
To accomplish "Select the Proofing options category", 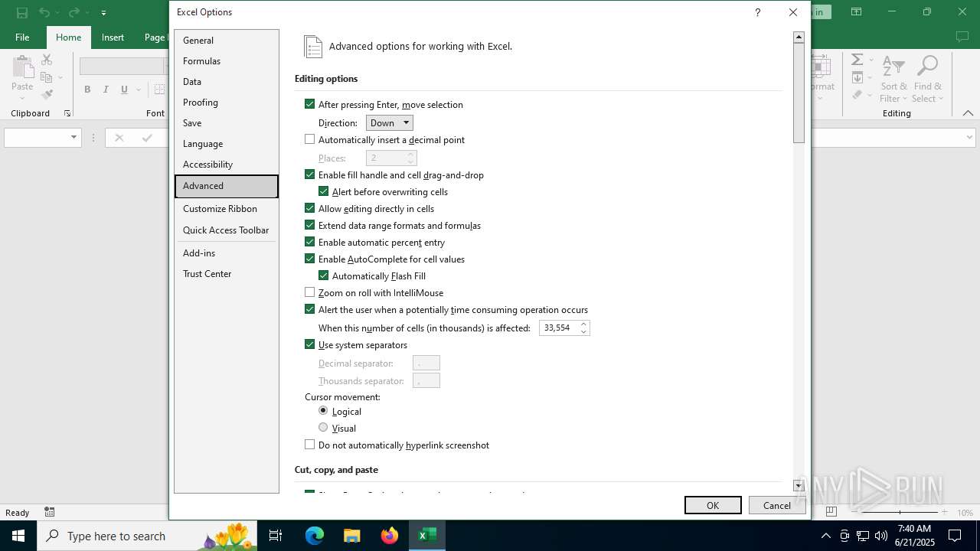I will click(x=227, y=102).
